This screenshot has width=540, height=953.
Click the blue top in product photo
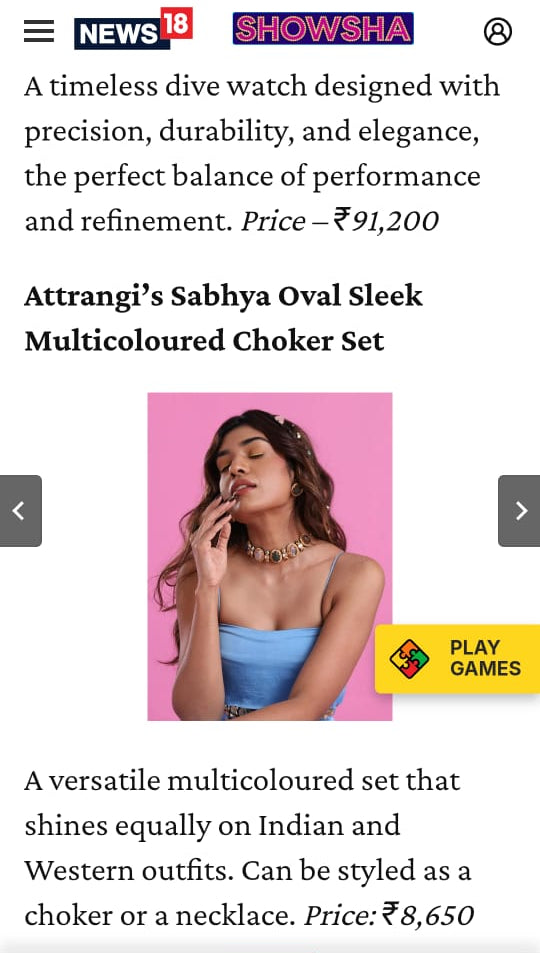point(271,662)
